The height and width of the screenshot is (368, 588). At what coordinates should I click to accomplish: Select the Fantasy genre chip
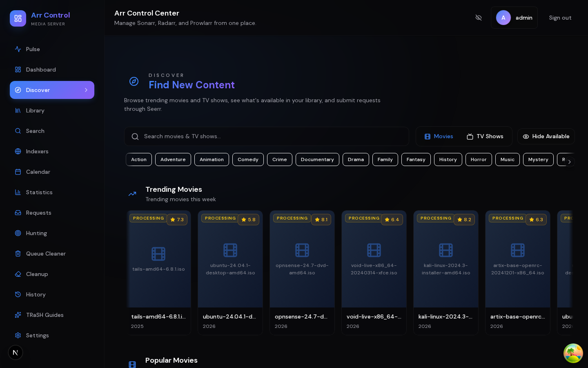point(416,159)
